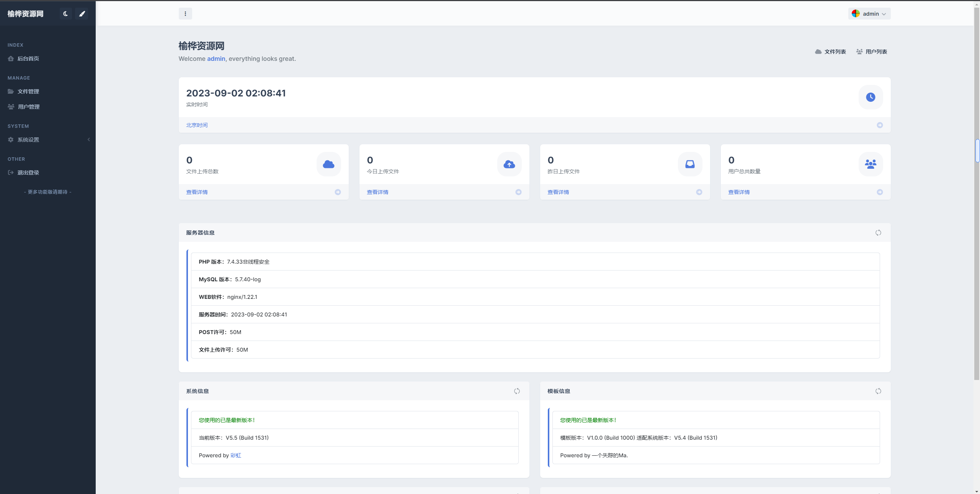Click arrow icon in 用户总共数量 card footer
This screenshot has width=980, height=494.
click(x=880, y=192)
